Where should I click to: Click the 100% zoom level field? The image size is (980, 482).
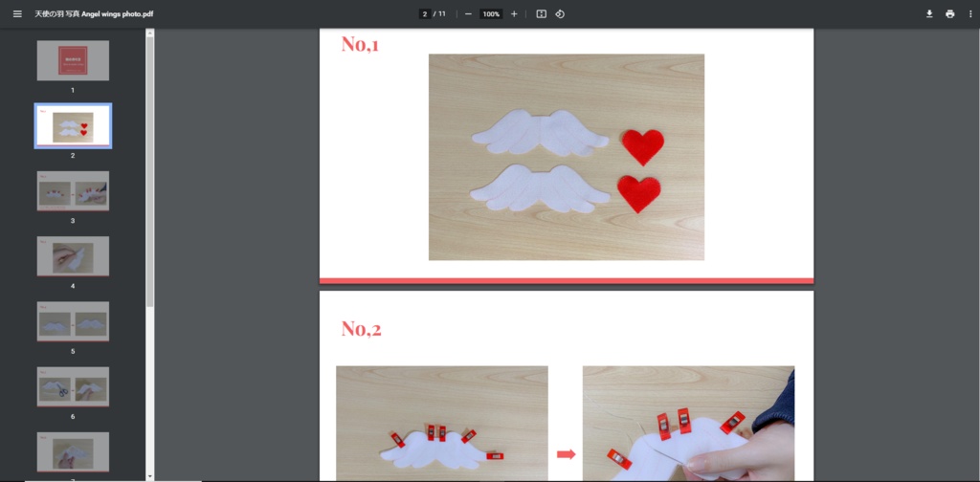(x=491, y=13)
